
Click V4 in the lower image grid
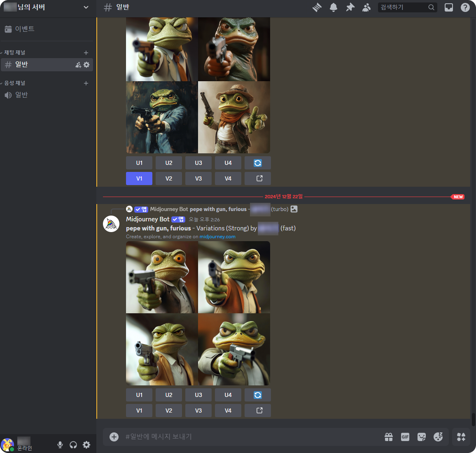[x=228, y=411]
